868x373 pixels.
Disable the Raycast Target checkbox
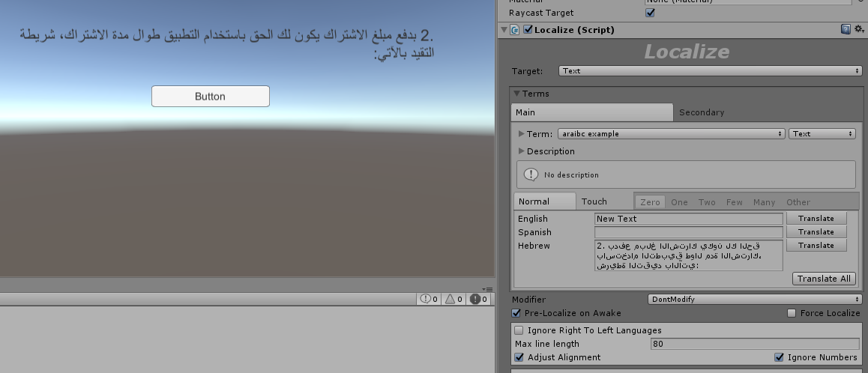pyautogui.click(x=650, y=13)
